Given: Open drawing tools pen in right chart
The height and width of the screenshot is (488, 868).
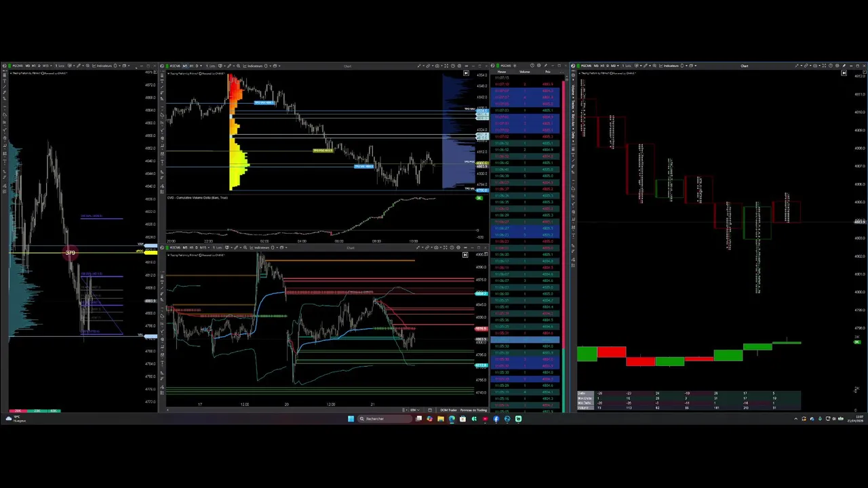Looking at the screenshot, I should 646,66.
